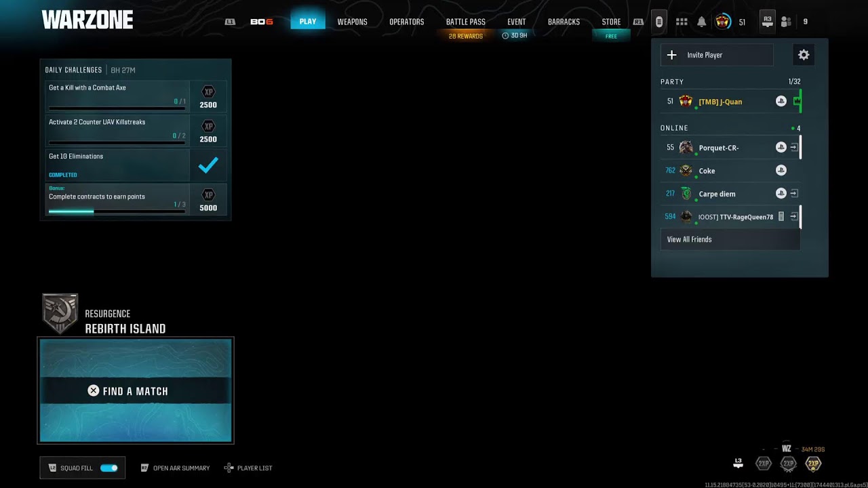This screenshot has width=868, height=488.
Task: Select the Play tab
Action: [308, 22]
